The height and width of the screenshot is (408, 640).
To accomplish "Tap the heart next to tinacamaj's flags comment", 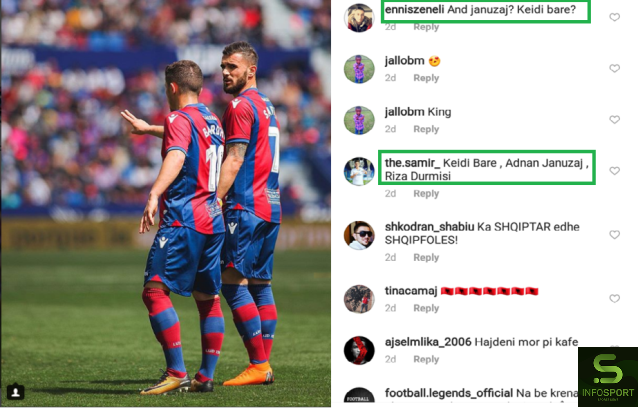I will coord(614,299).
